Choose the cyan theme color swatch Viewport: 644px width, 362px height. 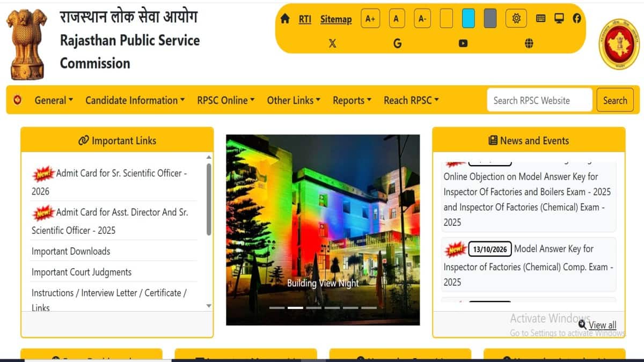tap(469, 19)
